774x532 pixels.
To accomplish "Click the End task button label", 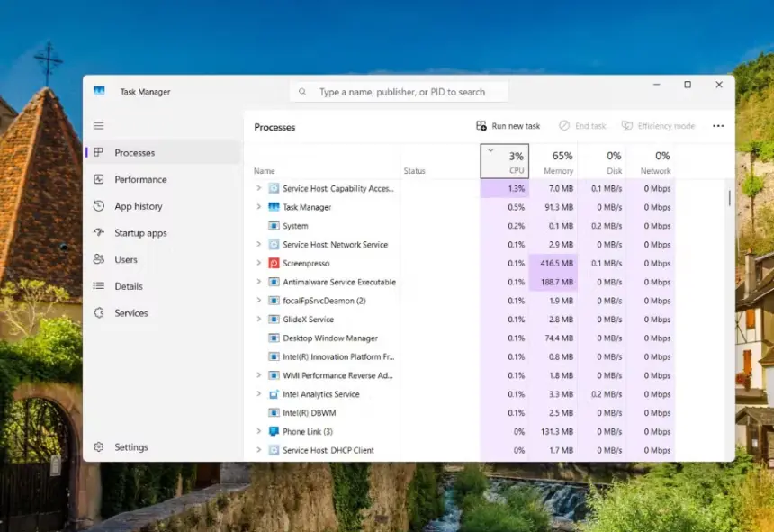I will (x=590, y=126).
